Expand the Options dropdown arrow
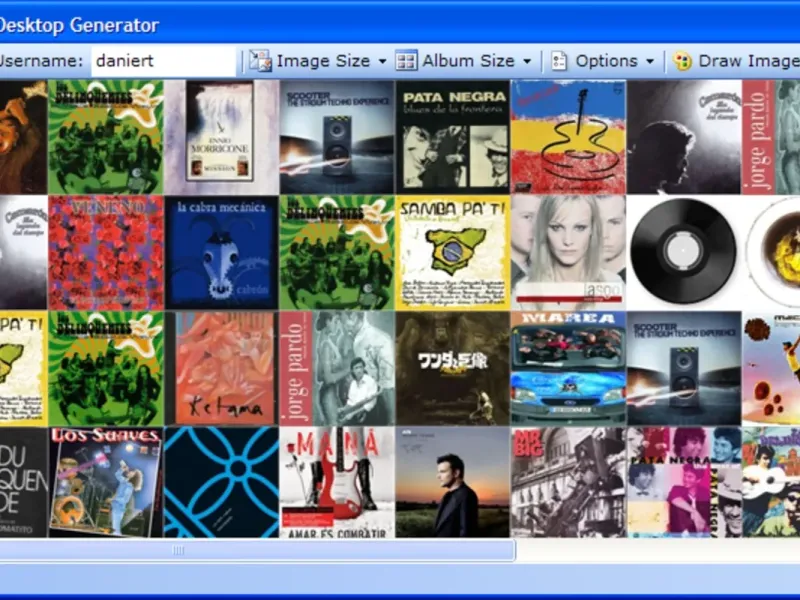Viewport: 800px width, 600px height. click(650, 61)
